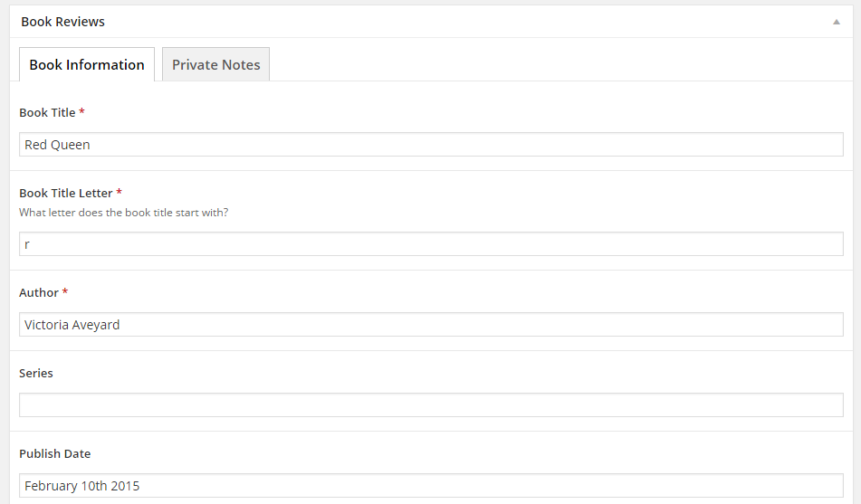This screenshot has width=861, height=504.
Task: Focus the empty Series input field
Action: pos(431,405)
